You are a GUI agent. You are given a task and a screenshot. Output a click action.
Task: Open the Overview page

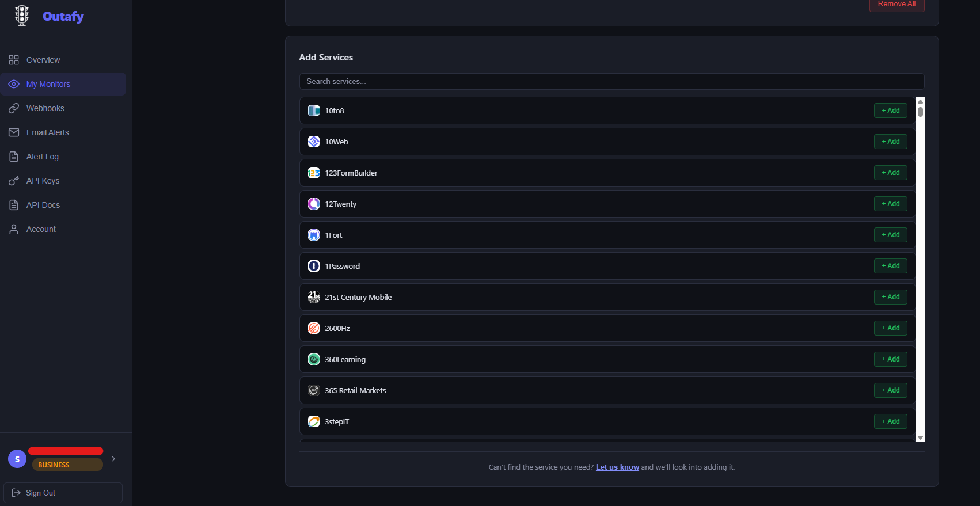[x=63, y=60]
